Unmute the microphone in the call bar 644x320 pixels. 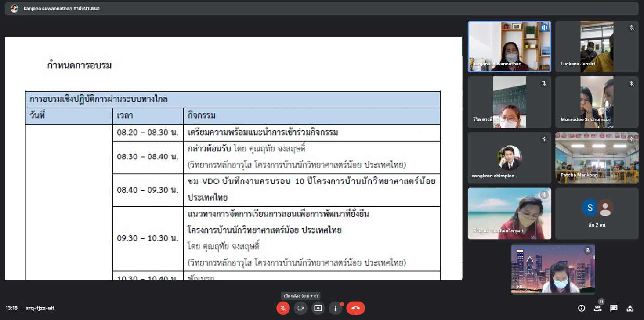(283, 308)
